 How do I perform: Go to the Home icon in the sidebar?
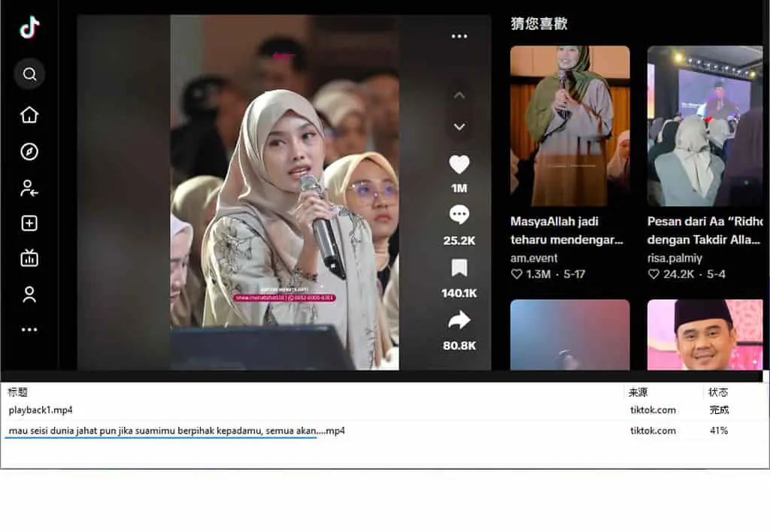pos(29,115)
